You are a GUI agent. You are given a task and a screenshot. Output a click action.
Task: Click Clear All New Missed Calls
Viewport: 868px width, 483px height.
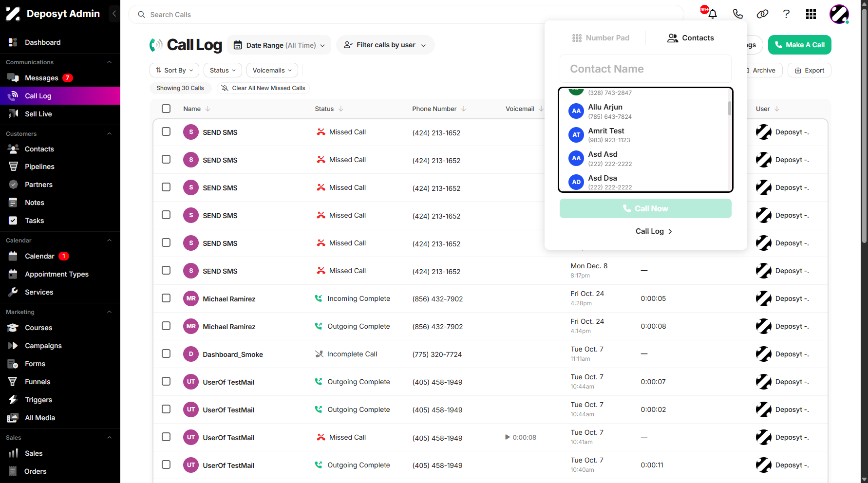264,88
